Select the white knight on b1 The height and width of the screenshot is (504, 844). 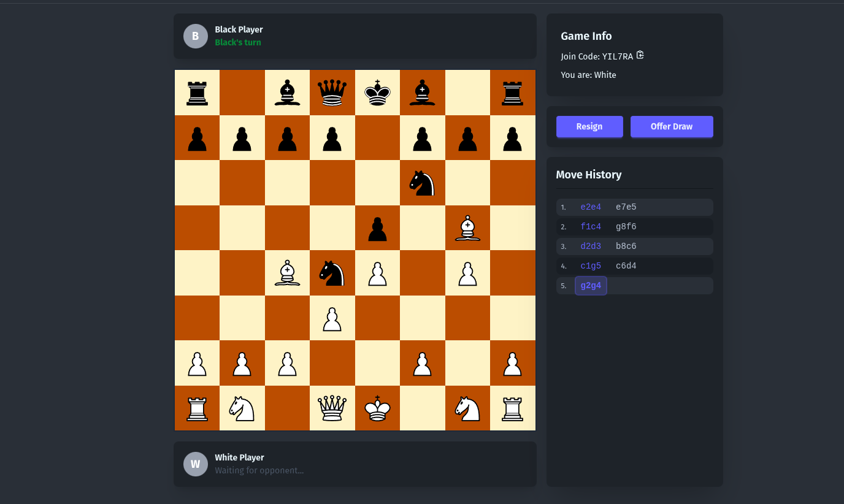[x=242, y=408]
